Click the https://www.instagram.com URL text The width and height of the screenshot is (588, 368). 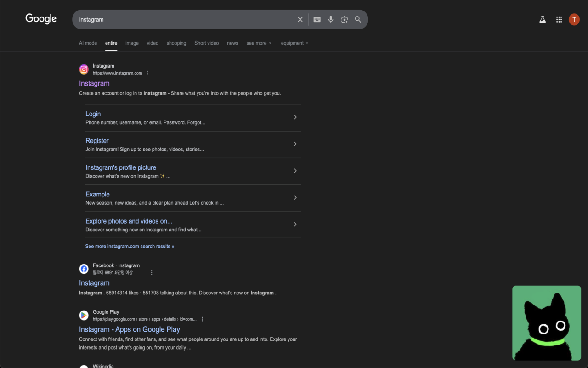(117, 73)
